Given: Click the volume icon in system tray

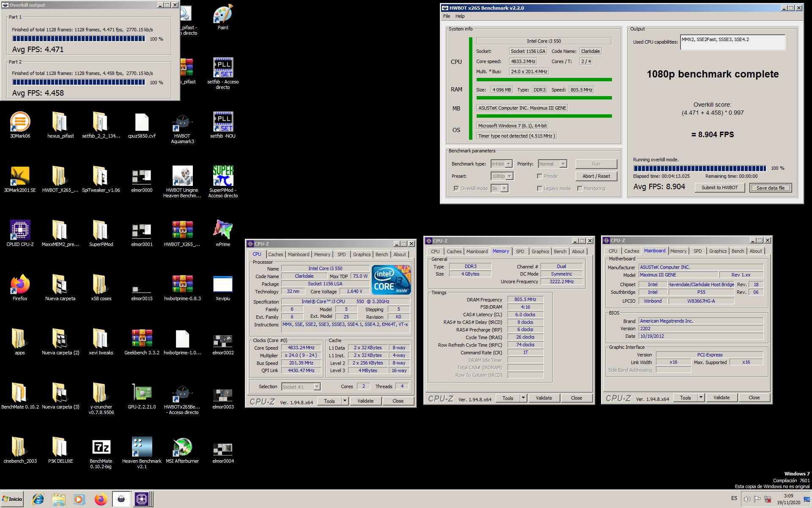Looking at the screenshot, I should pyautogui.click(x=747, y=499).
